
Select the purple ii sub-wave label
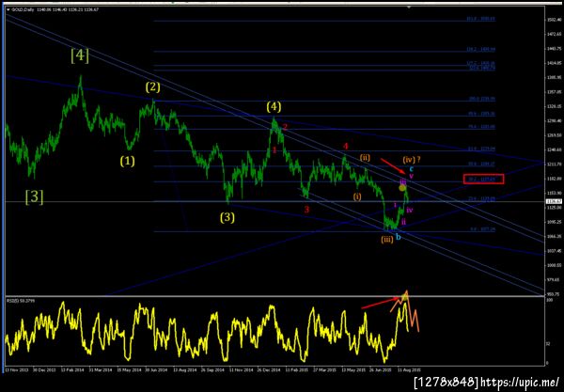coord(404,222)
